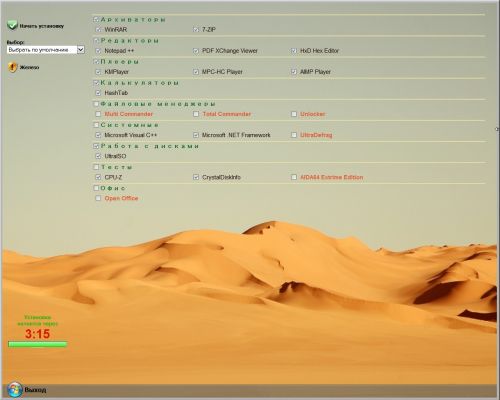500x400 pixels.
Task: Check the Open Office checkbox
Action: (98, 198)
